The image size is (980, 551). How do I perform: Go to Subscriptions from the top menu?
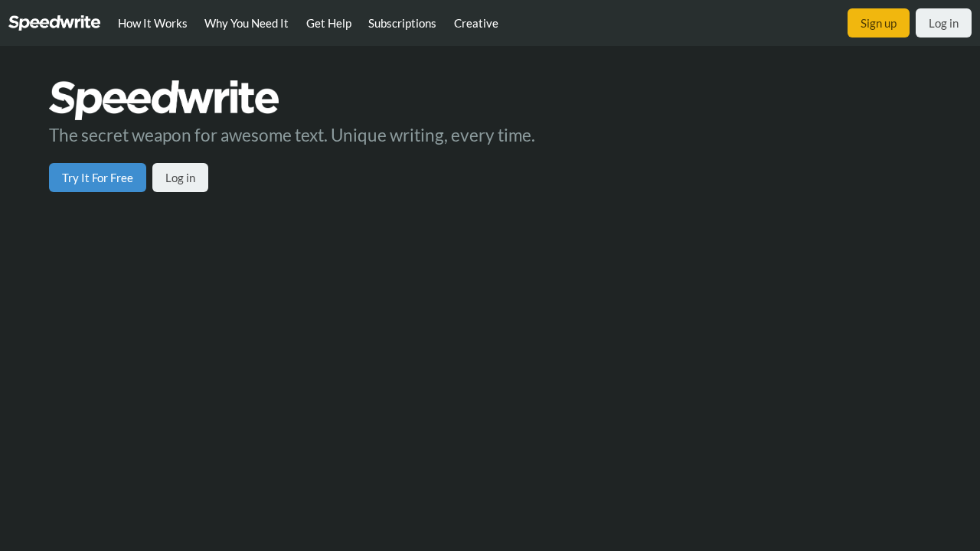click(402, 22)
